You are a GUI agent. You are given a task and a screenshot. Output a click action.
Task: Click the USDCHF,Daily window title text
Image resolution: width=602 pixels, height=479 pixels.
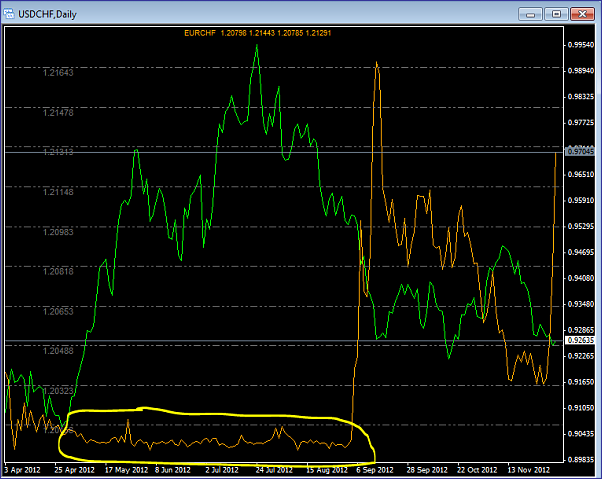click(48, 15)
